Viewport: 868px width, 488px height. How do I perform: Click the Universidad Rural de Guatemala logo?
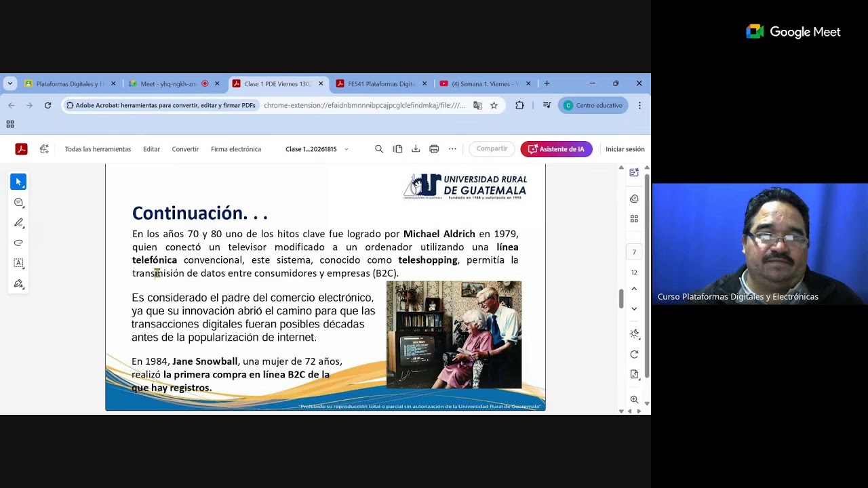tap(465, 186)
